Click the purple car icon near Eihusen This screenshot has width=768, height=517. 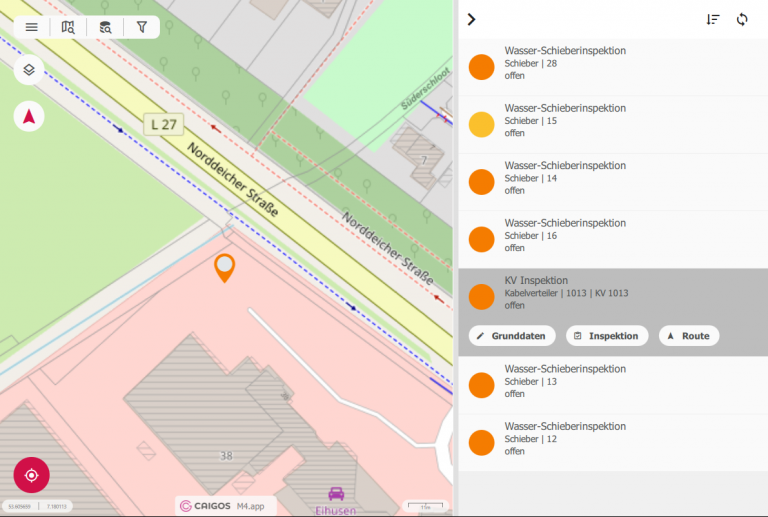point(336,494)
